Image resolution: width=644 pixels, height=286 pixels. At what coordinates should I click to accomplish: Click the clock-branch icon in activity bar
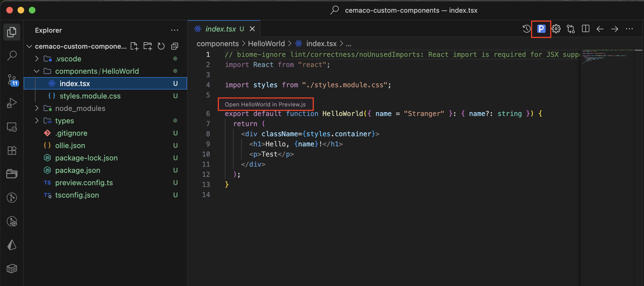12,222
